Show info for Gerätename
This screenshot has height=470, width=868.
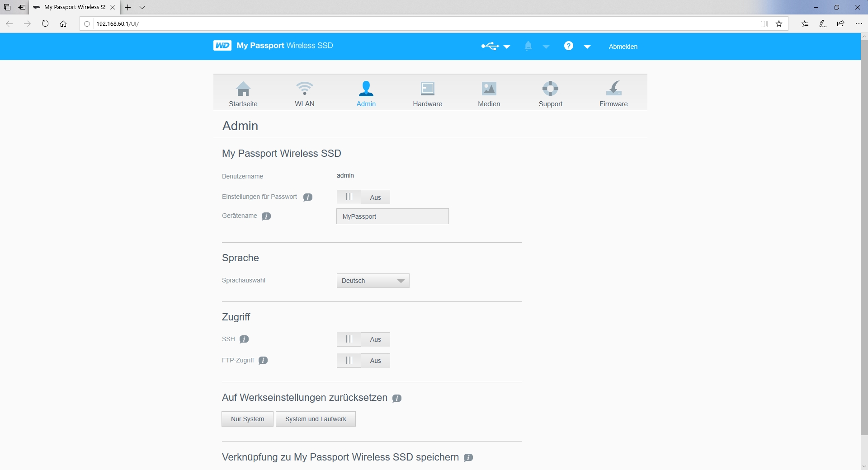point(266,216)
